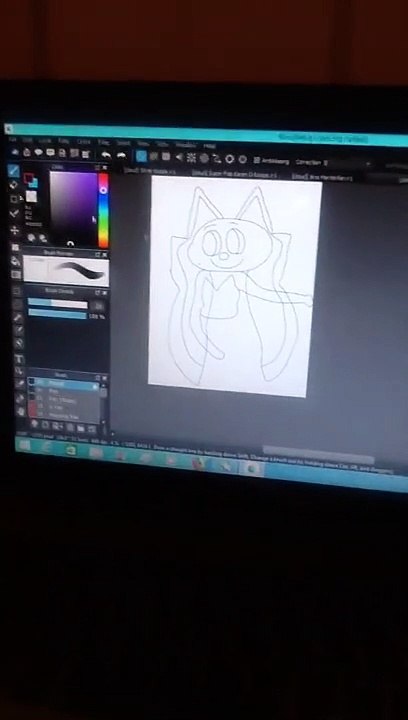Float the Brush Control panel
The height and width of the screenshot is (720, 408).
[x=98, y=292]
